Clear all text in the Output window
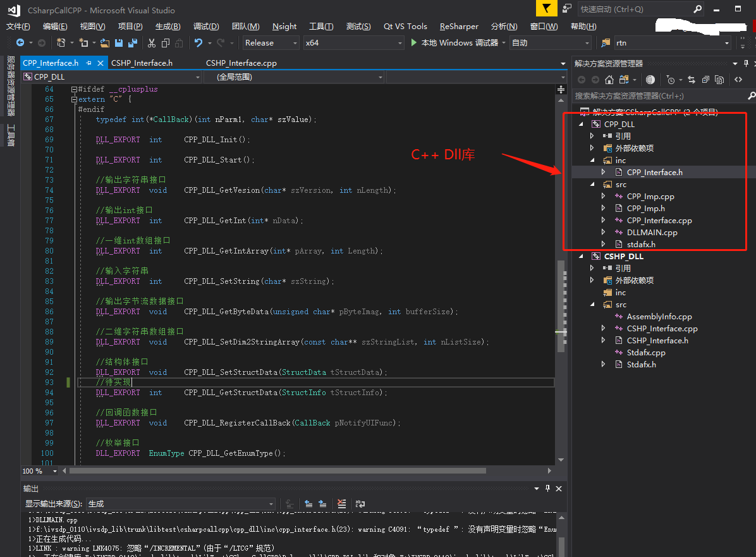756x557 pixels. tap(341, 503)
